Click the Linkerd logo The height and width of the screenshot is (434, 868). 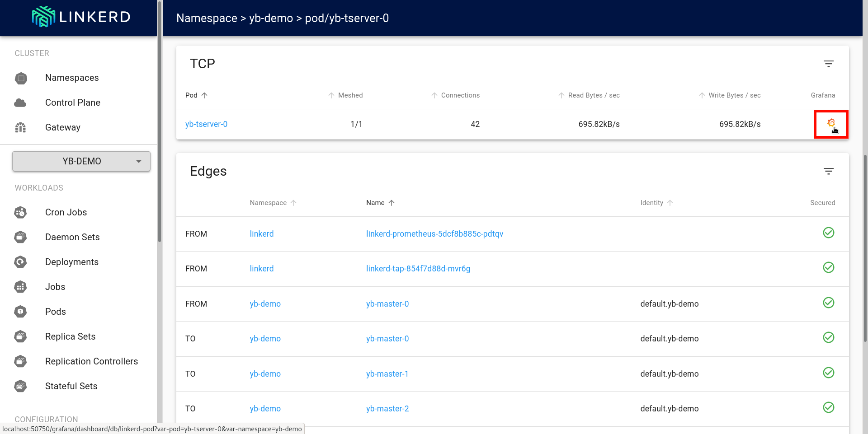(81, 17)
